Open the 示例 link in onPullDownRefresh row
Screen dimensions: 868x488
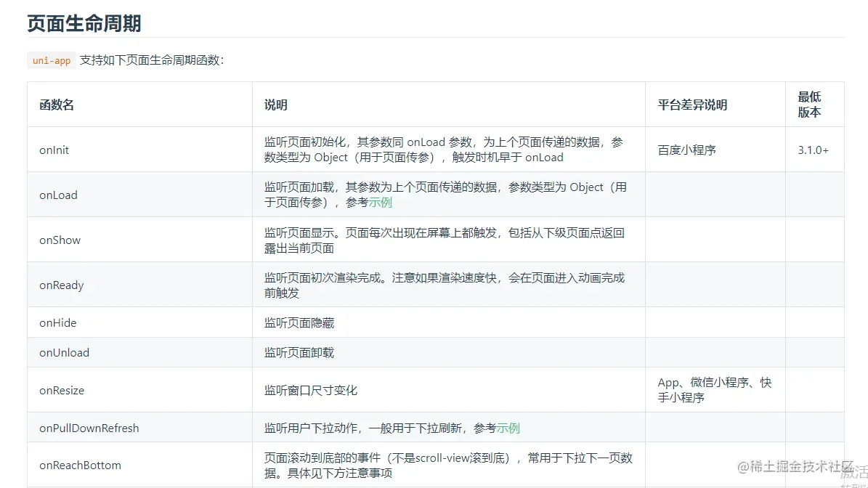(508, 428)
